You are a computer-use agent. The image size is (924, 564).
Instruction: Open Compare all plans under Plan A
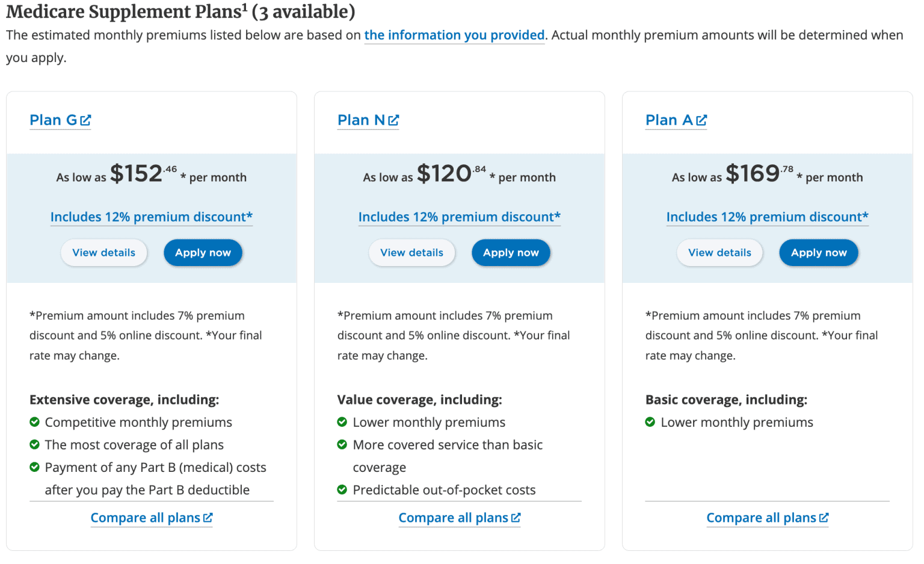(x=761, y=517)
